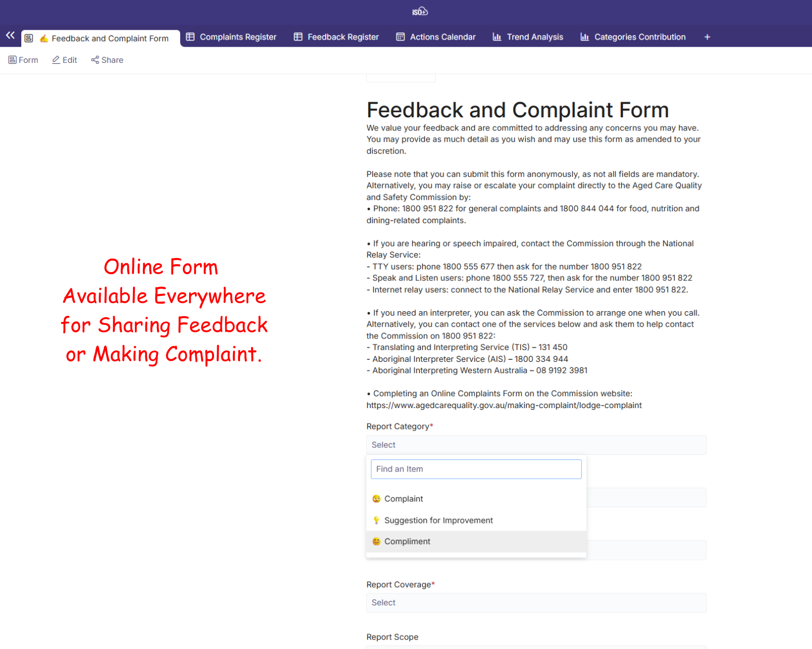
Task: Open the Report Coverage select dropdown
Action: coord(536,603)
